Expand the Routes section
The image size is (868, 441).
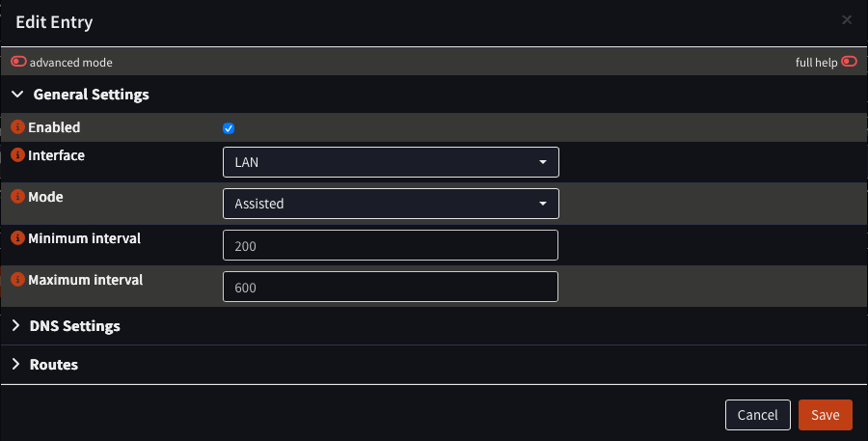54,365
